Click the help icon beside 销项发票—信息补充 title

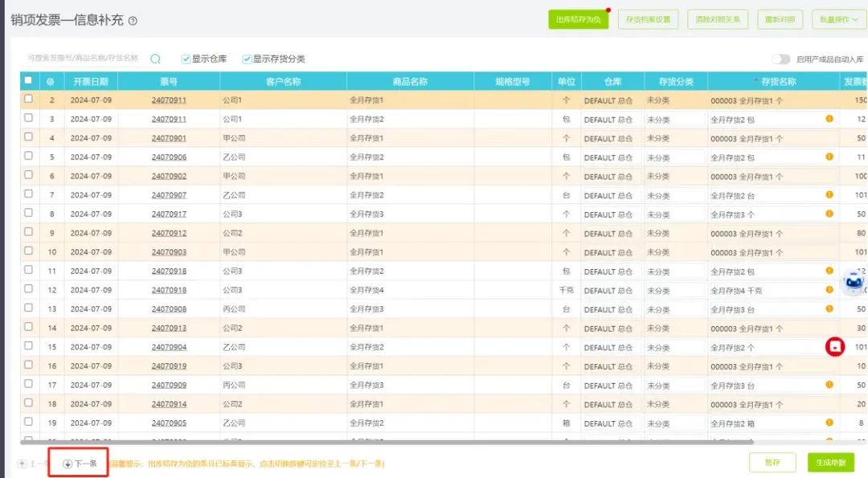[131, 20]
